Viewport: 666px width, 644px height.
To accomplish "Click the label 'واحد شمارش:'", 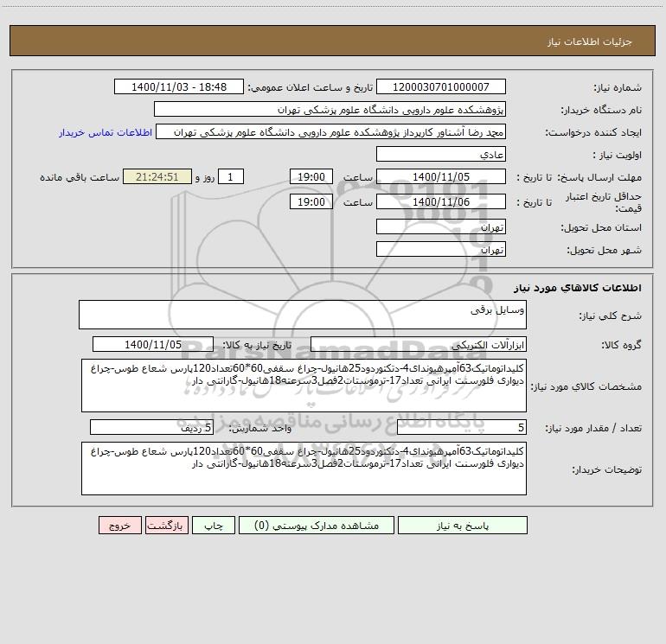I will (260, 429).
